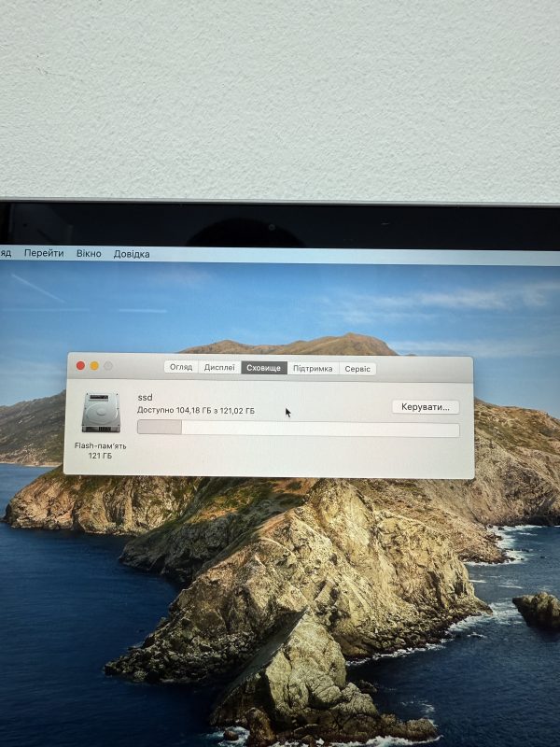Open the Перейти menu
This screenshot has width=560, height=747.
pyautogui.click(x=44, y=253)
